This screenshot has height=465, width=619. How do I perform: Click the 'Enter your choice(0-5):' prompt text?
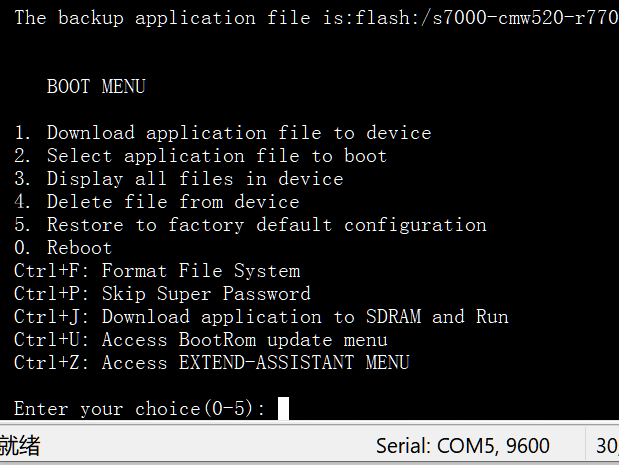(x=140, y=408)
